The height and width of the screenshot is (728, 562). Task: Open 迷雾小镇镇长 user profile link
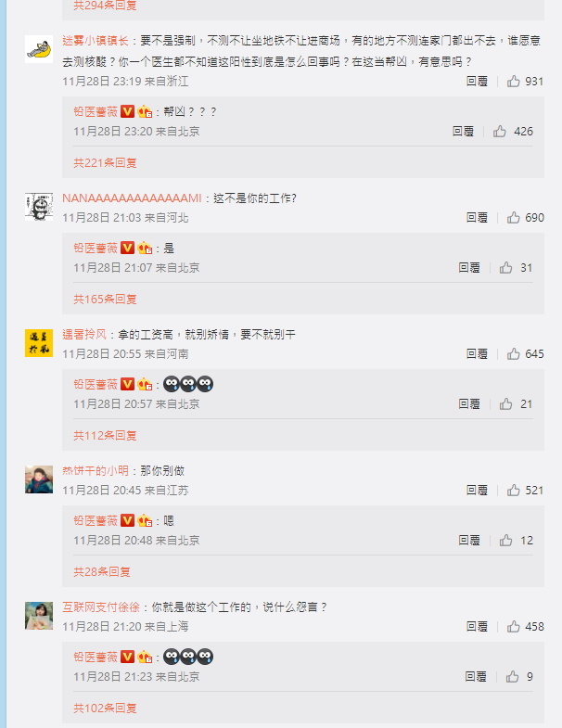click(x=96, y=41)
